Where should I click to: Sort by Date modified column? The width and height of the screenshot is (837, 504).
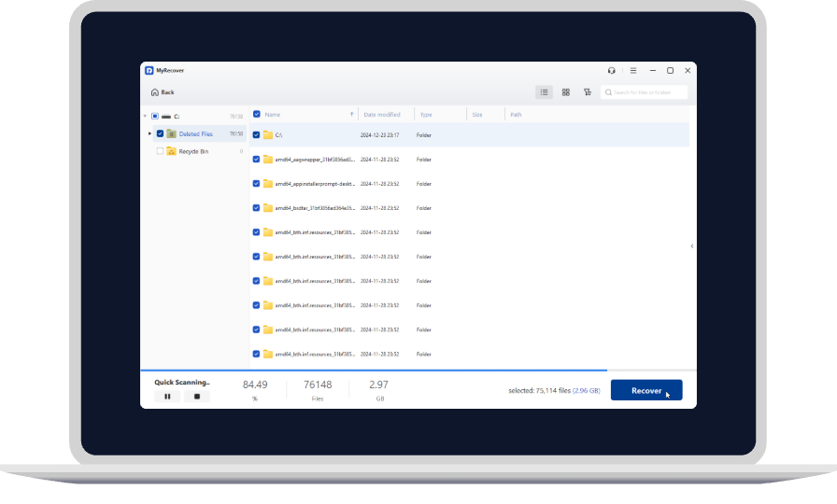(x=381, y=115)
